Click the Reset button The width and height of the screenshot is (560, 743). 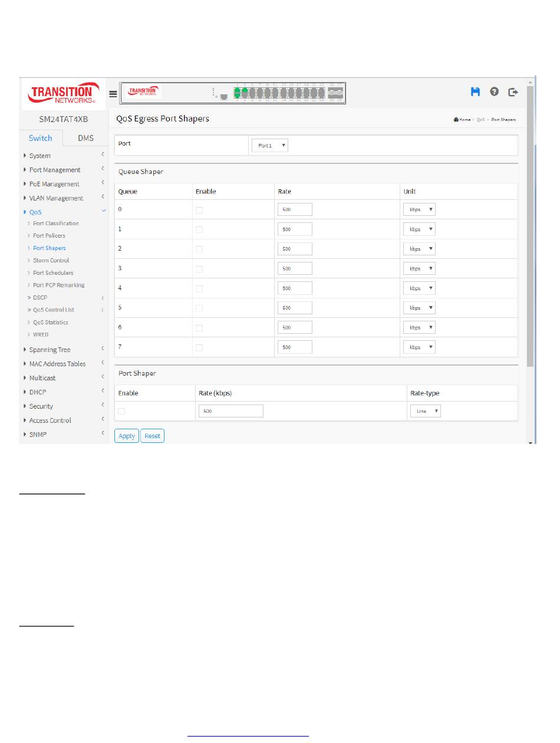point(152,436)
